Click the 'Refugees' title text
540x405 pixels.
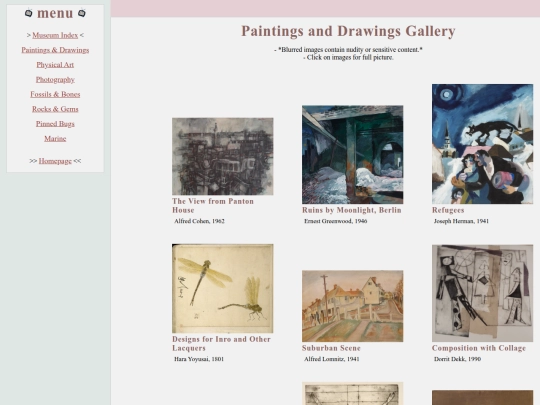click(x=448, y=210)
